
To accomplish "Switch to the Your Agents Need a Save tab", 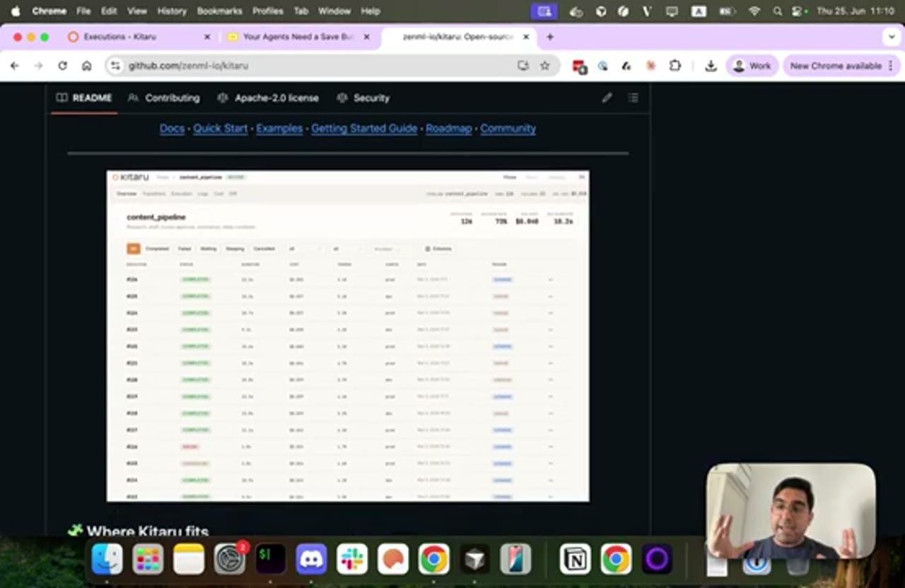I will click(298, 37).
